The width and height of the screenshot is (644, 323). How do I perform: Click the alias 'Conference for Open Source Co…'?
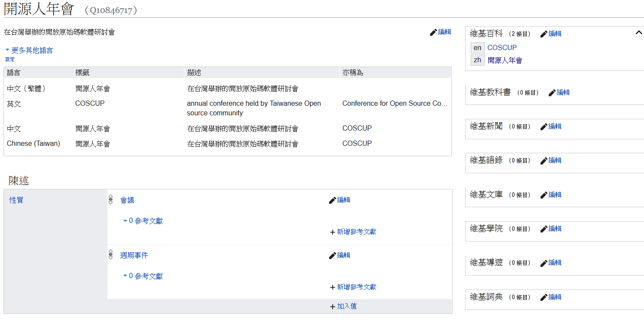point(395,104)
